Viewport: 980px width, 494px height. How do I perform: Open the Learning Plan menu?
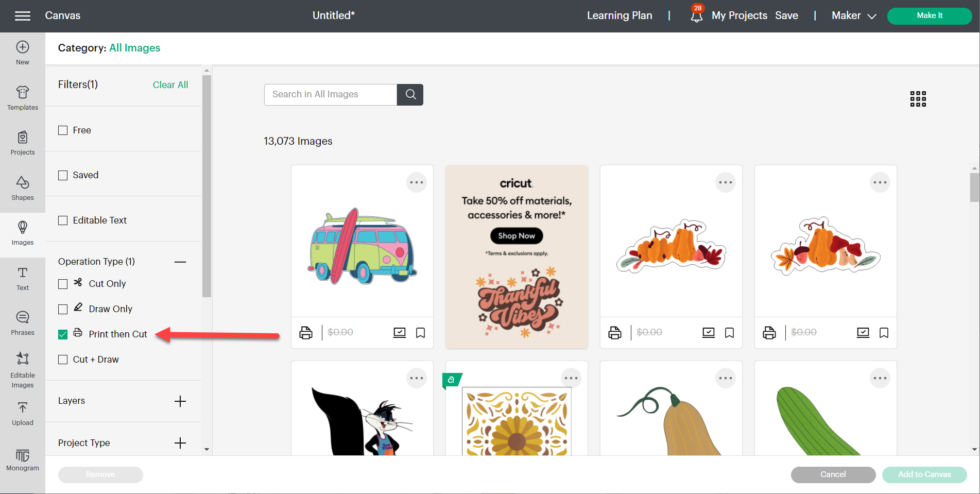pos(620,16)
